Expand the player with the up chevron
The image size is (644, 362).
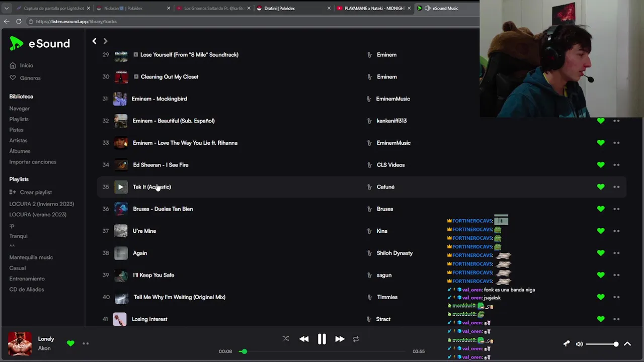(x=627, y=344)
